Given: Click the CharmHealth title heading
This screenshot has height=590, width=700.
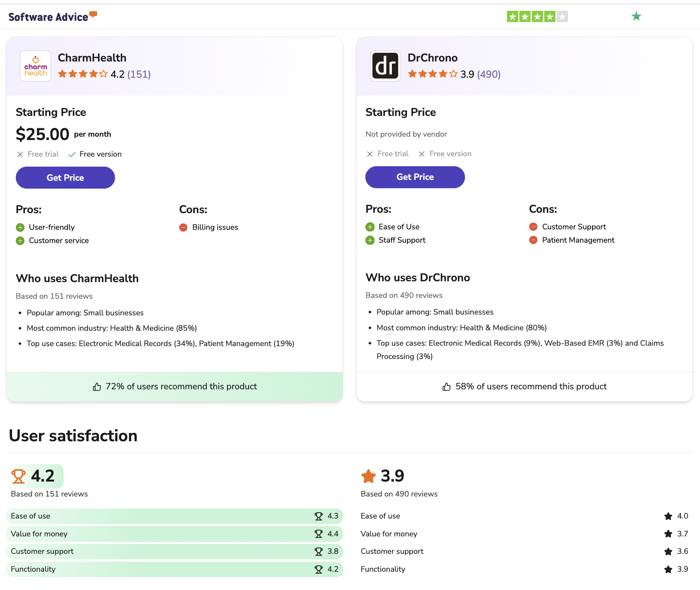Looking at the screenshot, I should click(92, 58).
